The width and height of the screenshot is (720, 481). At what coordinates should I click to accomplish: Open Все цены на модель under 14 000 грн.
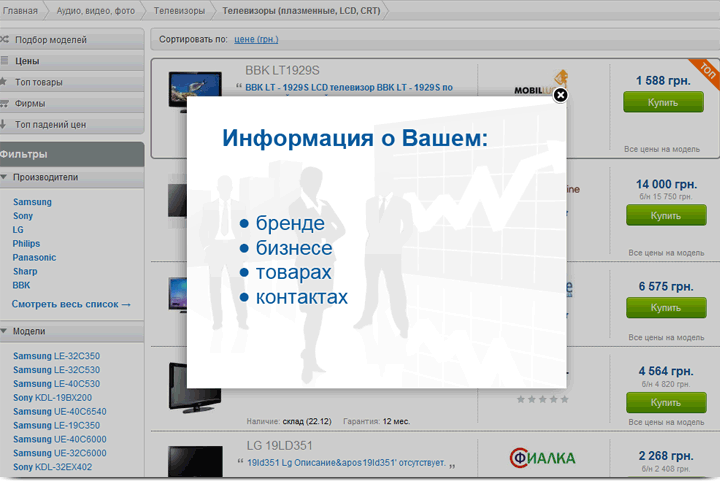click(666, 253)
